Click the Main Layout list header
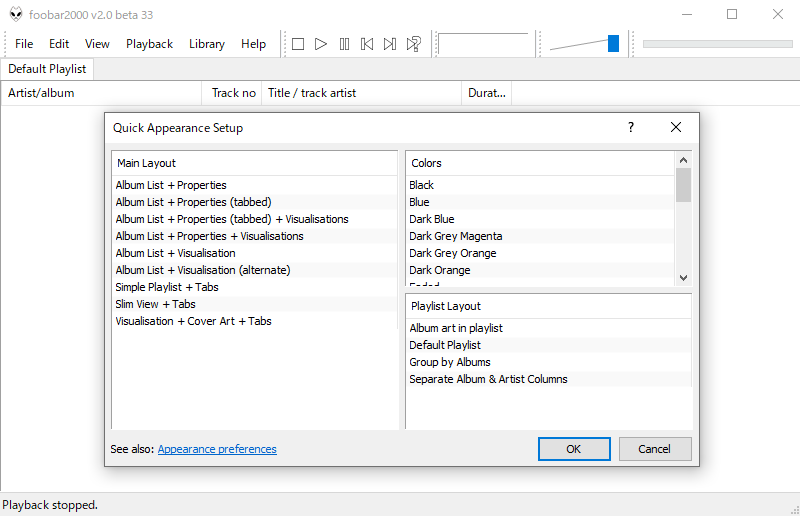Screen dimensions: 800x516 coord(254,163)
